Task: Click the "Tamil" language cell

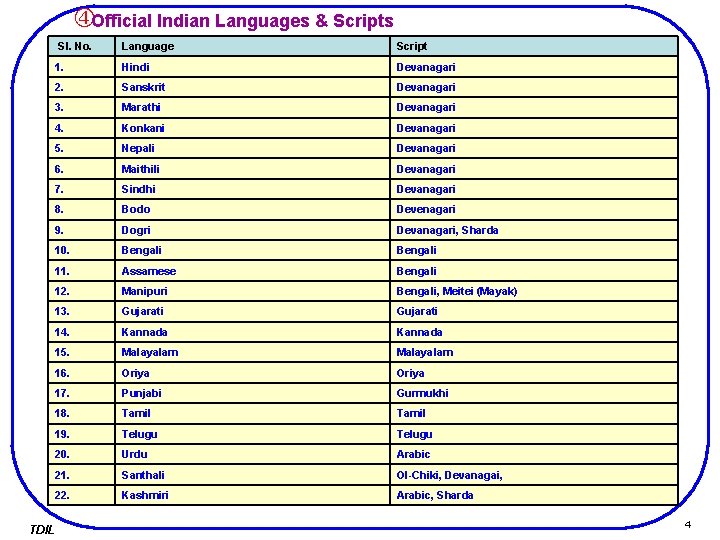Action: pos(252,413)
